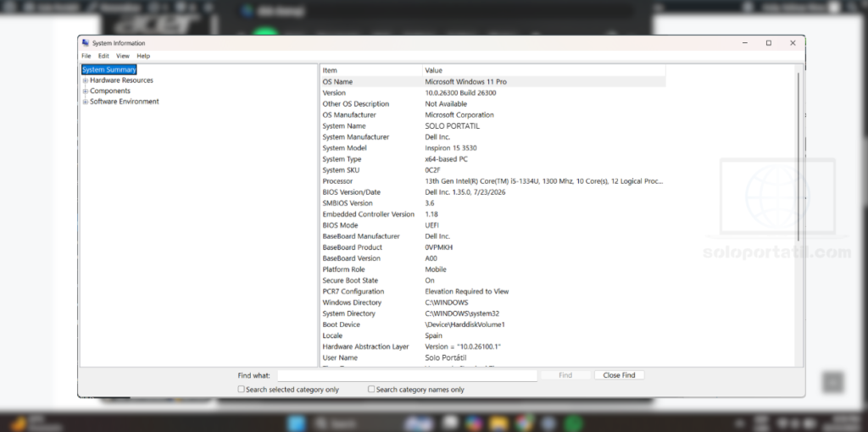
Task: Open the File menu
Action: [86, 56]
